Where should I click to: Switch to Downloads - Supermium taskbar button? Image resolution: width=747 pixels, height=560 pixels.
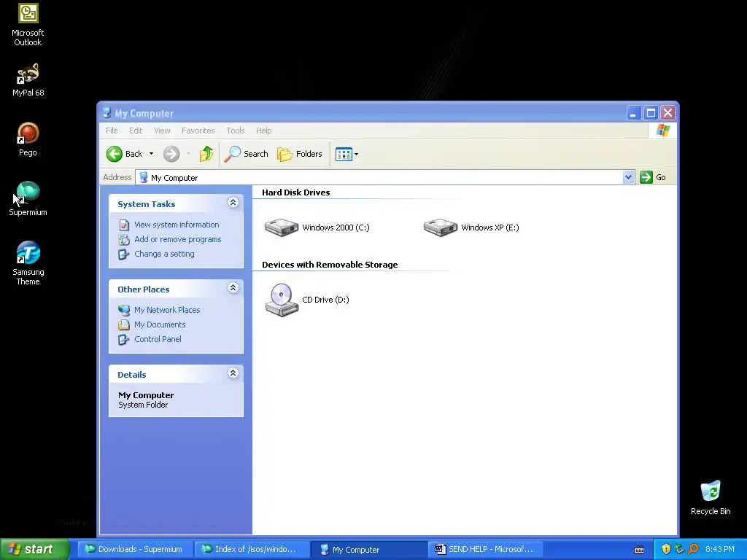(134, 549)
